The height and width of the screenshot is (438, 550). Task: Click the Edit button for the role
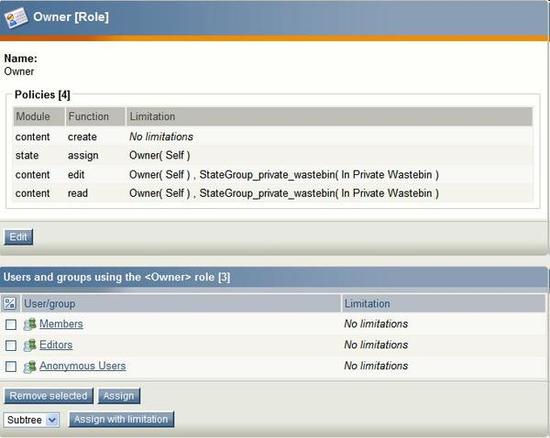pos(19,237)
